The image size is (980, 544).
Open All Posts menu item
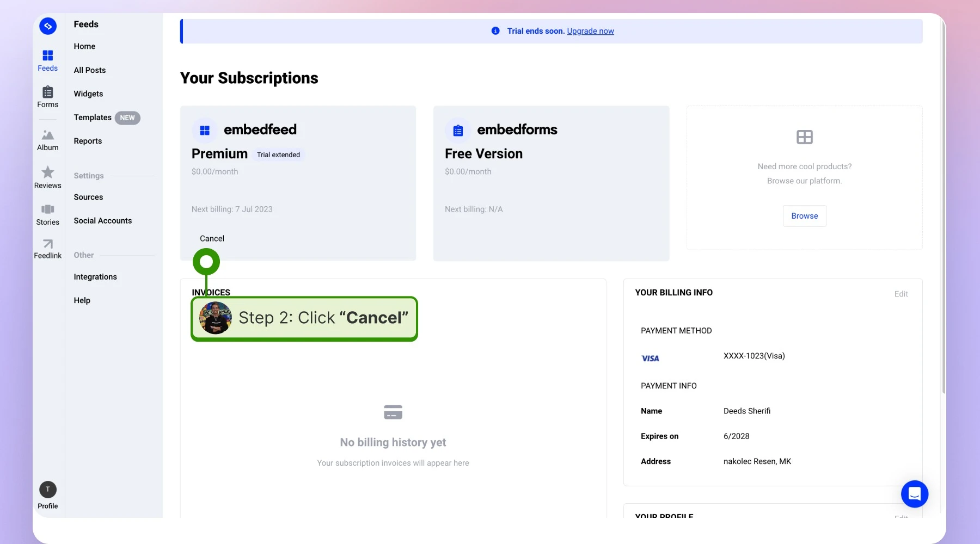90,70
